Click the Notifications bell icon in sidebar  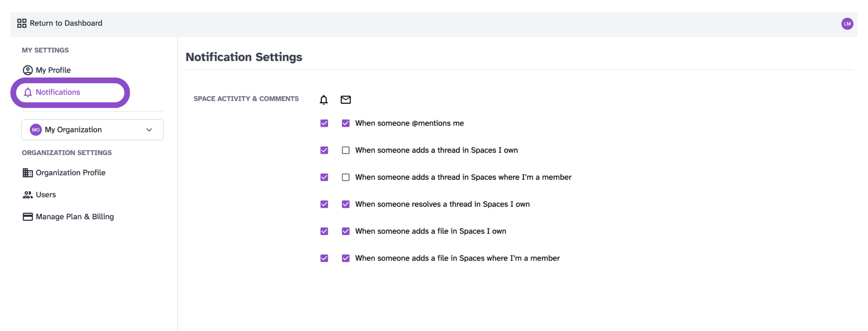tap(28, 92)
